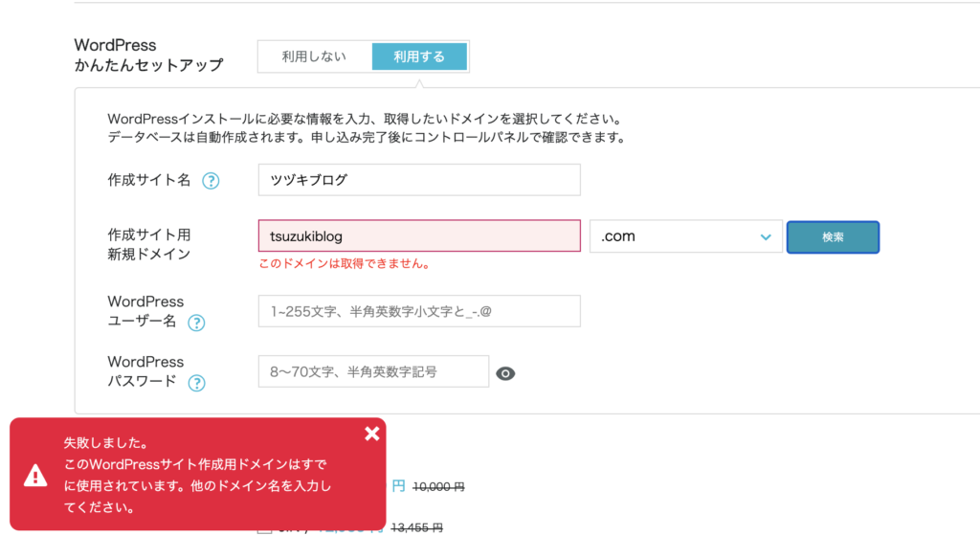Click the 作成サイト用 新規ドメイン label
980x536 pixels.
tap(148, 244)
